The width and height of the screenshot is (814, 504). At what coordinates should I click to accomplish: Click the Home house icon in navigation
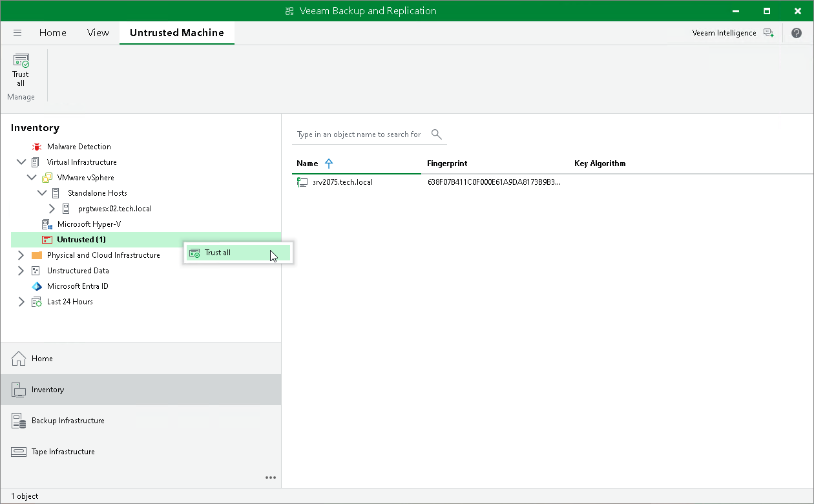(x=19, y=359)
